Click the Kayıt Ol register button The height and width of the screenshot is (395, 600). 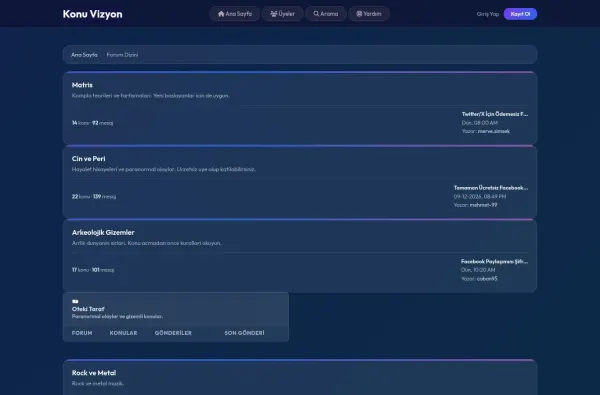coord(520,14)
